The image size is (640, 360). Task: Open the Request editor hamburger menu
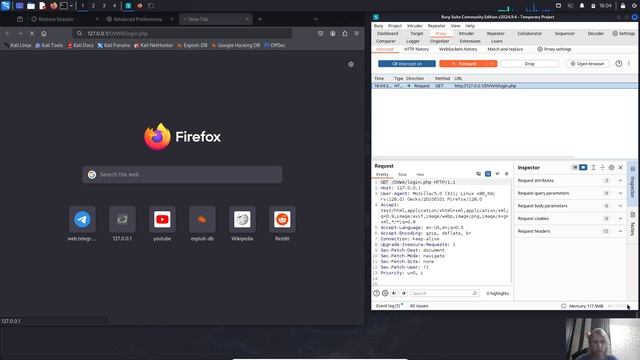tap(507, 174)
